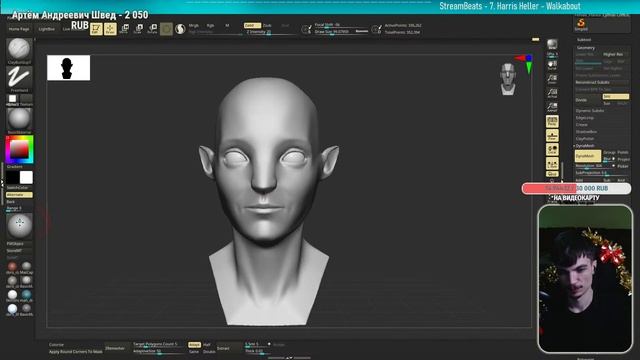
Task: Click the head silhouette thumbnail
Action: click(x=69, y=68)
